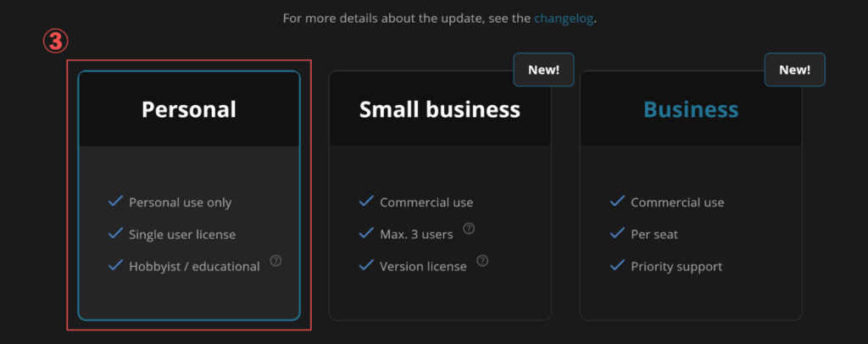Click the New! badge on Small business card
Viewport: 868px width, 344px height.
point(543,69)
